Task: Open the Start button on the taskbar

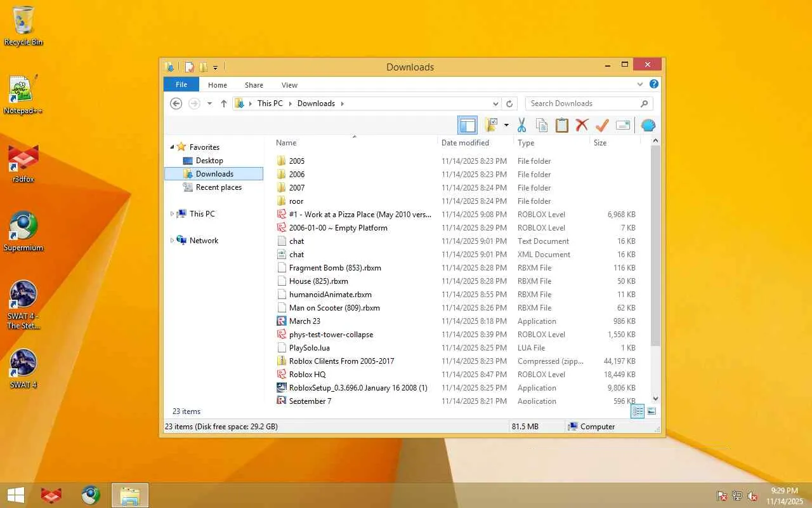Action: click(16, 495)
